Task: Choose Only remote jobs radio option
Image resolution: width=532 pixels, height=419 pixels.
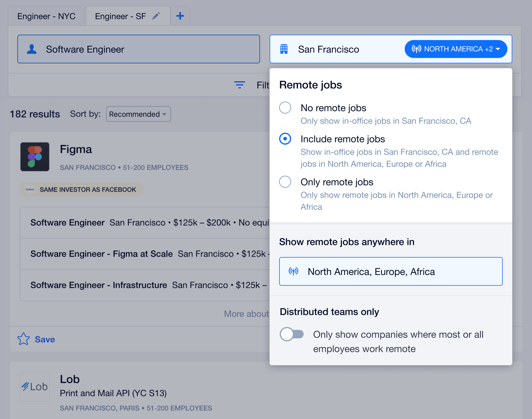Action: (x=285, y=182)
